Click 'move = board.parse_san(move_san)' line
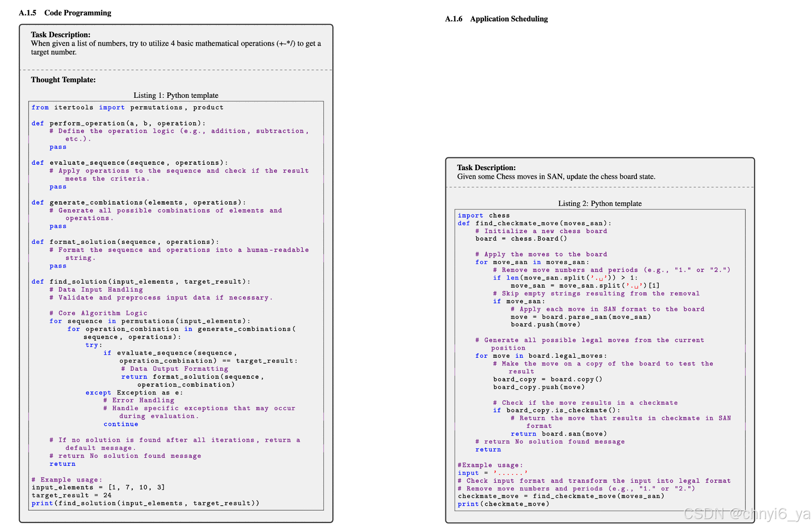This screenshot has width=812, height=528. pos(581,317)
